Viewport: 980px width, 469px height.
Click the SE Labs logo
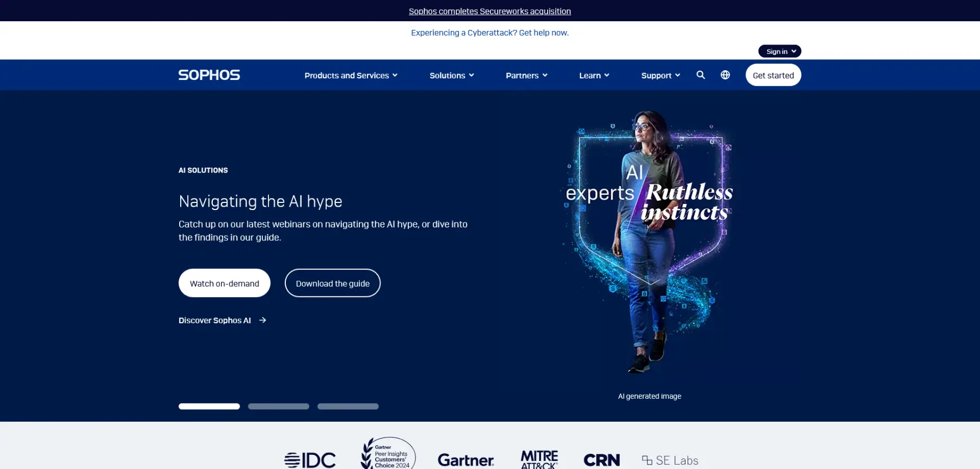[670, 460]
